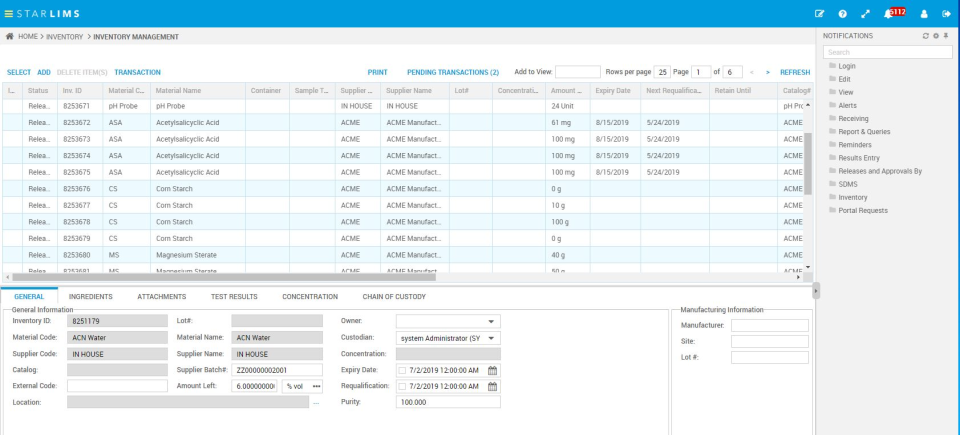Open the Expiry Date calendar picker
Viewport: 960px width, 435px height.
point(492,370)
